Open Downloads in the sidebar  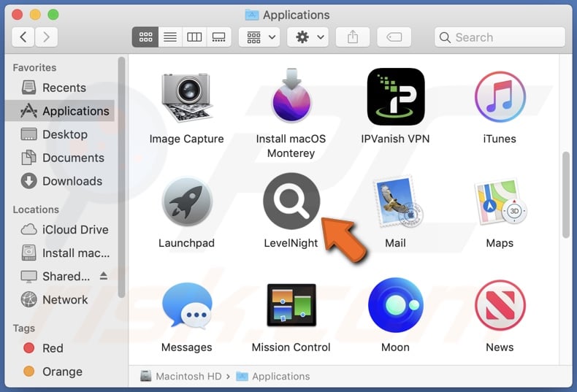coord(61,181)
